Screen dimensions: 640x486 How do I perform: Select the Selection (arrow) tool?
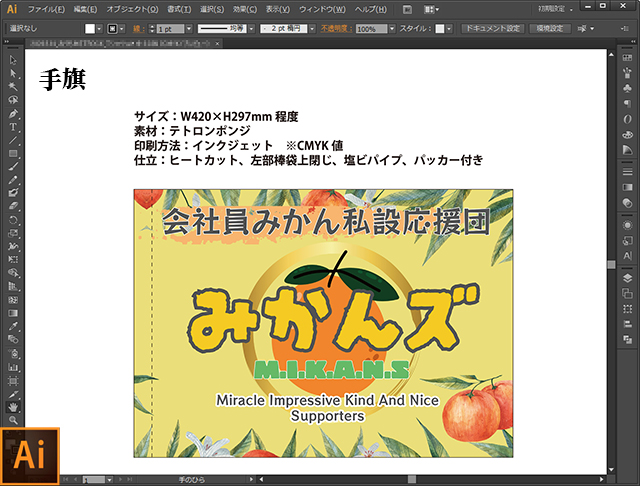point(13,60)
